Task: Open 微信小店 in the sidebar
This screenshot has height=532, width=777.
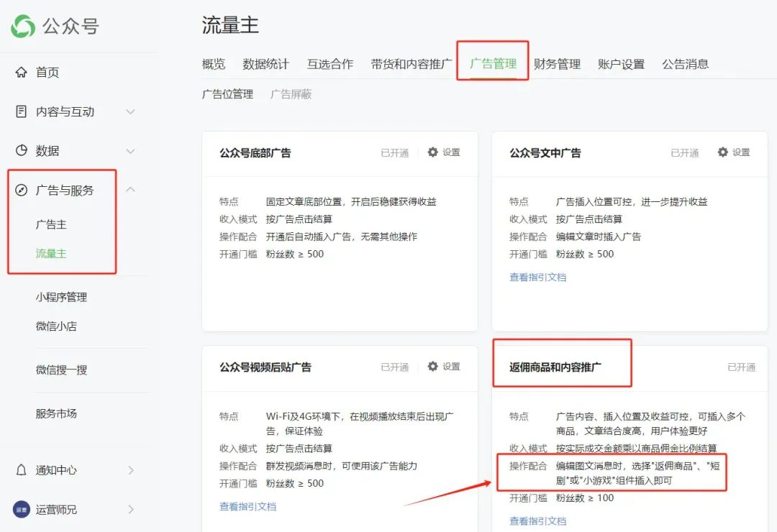Action: coord(56,326)
